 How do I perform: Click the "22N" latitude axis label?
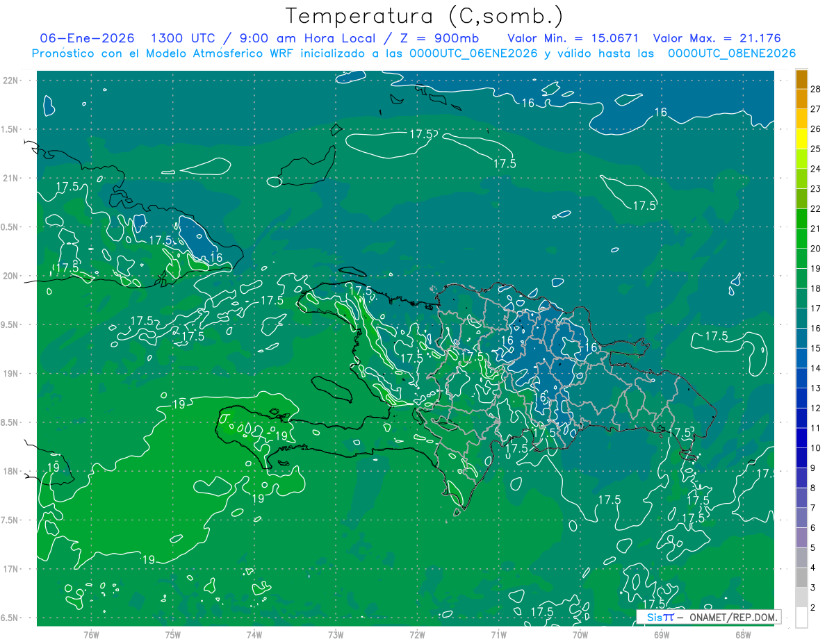click(x=10, y=81)
